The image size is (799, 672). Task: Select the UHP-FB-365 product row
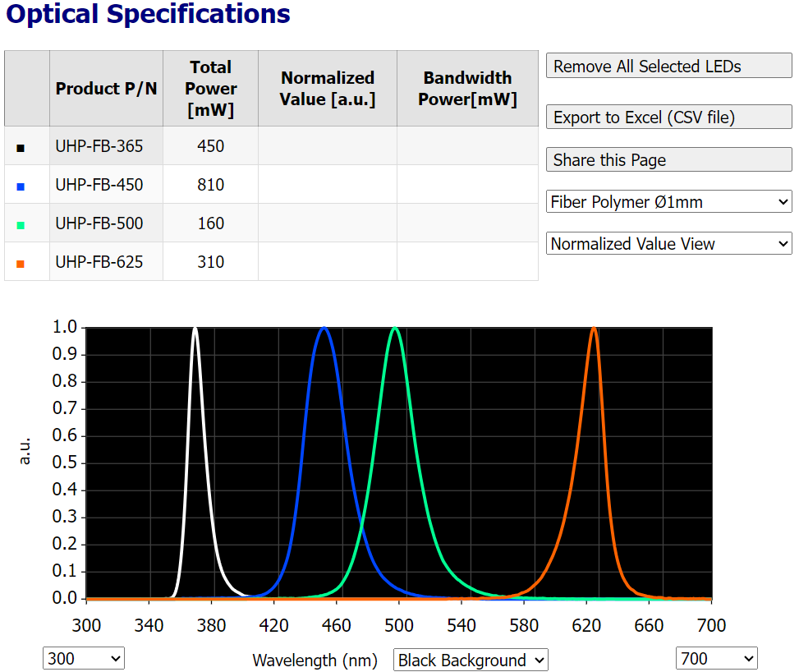[x=99, y=146]
